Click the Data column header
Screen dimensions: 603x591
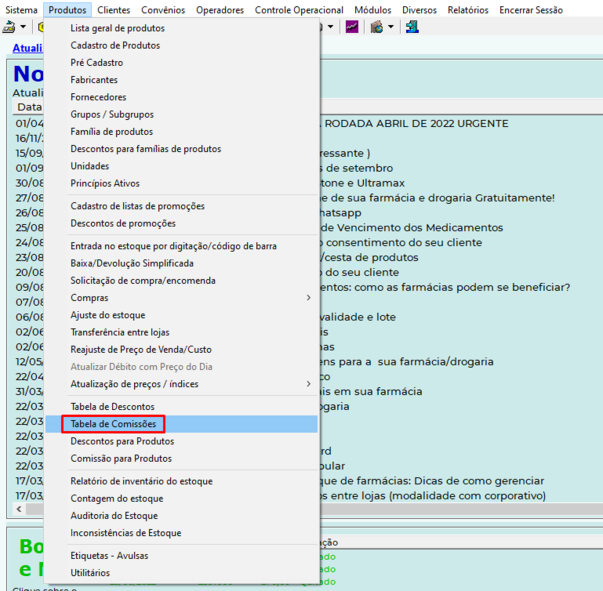point(29,107)
